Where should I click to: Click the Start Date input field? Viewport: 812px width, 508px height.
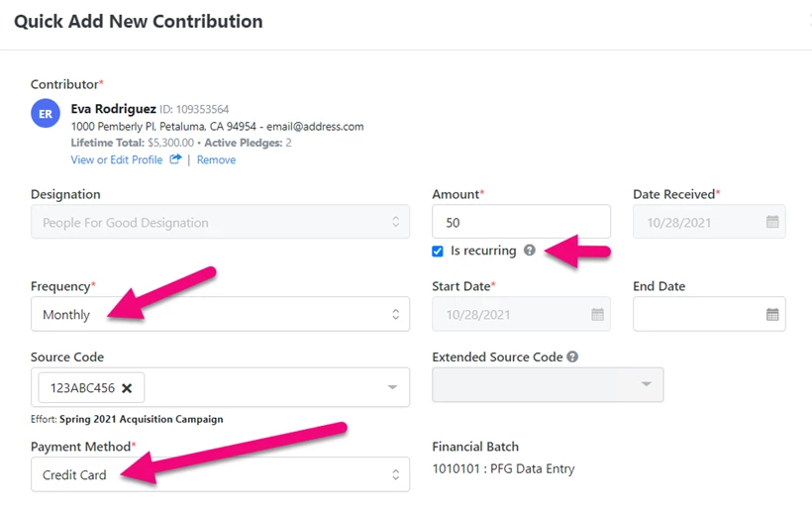[521, 314]
